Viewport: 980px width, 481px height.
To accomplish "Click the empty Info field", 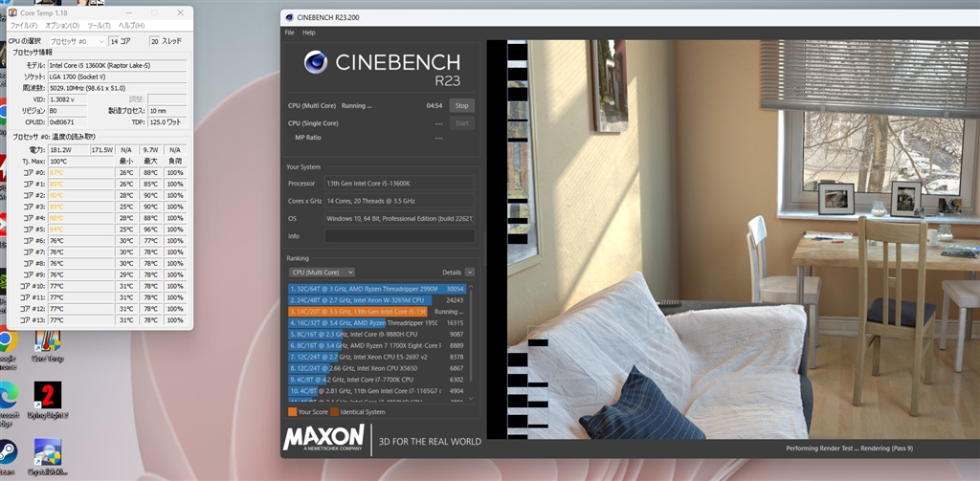I will pos(399,236).
